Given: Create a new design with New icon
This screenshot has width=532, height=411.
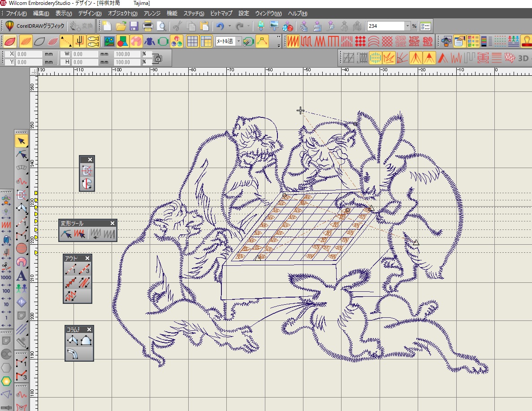Looking at the screenshot, I should pos(107,26).
